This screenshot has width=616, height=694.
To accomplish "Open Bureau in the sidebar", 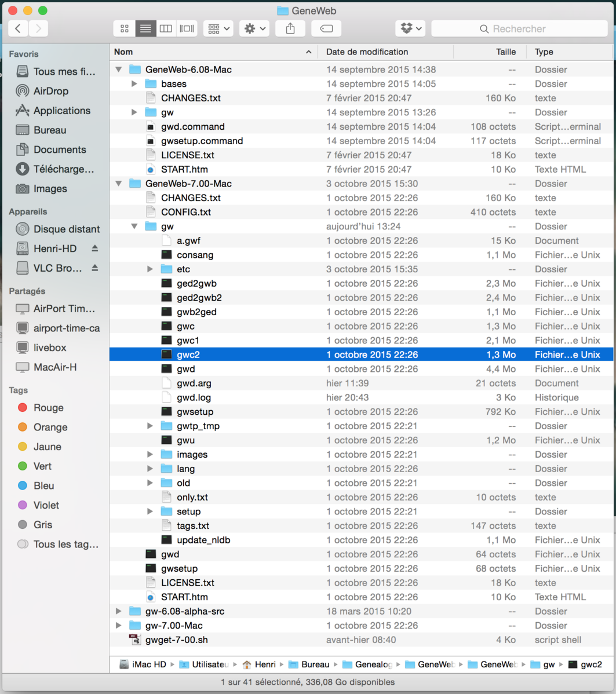I will pos(41,130).
